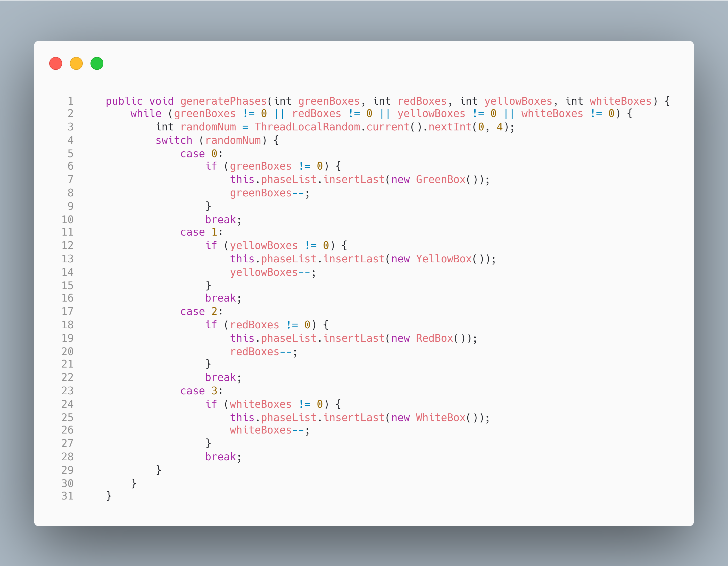This screenshot has width=728, height=566.
Task: Click 'case 3:' label on line 23
Action: point(201,391)
